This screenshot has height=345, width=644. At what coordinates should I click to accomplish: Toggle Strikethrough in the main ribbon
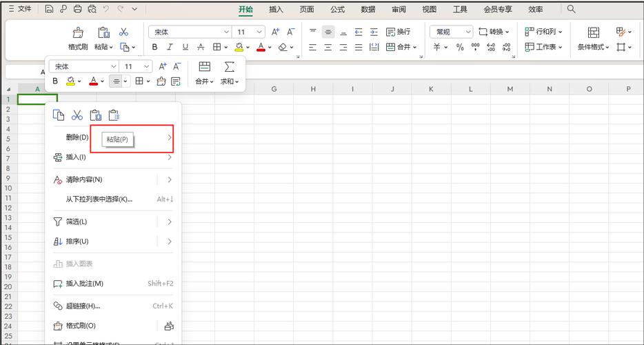click(201, 48)
